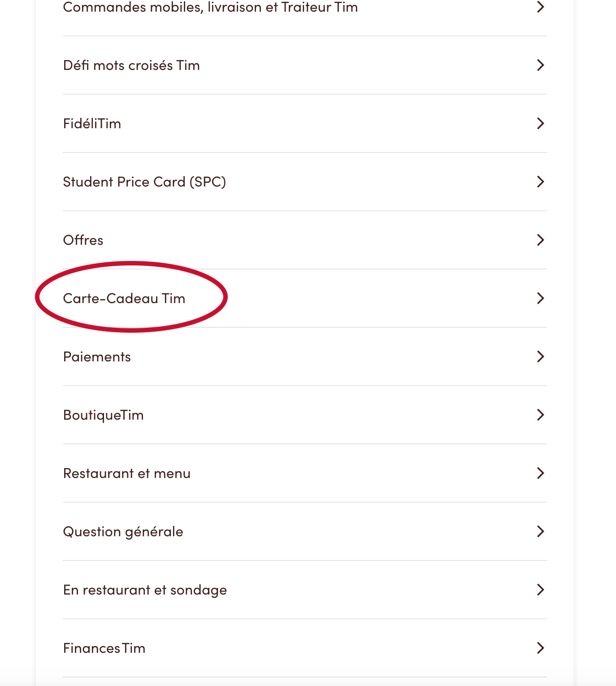
Task: Open the Défi mots croisés Tim topic
Action: pyautogui.click(x=131, y=65)
